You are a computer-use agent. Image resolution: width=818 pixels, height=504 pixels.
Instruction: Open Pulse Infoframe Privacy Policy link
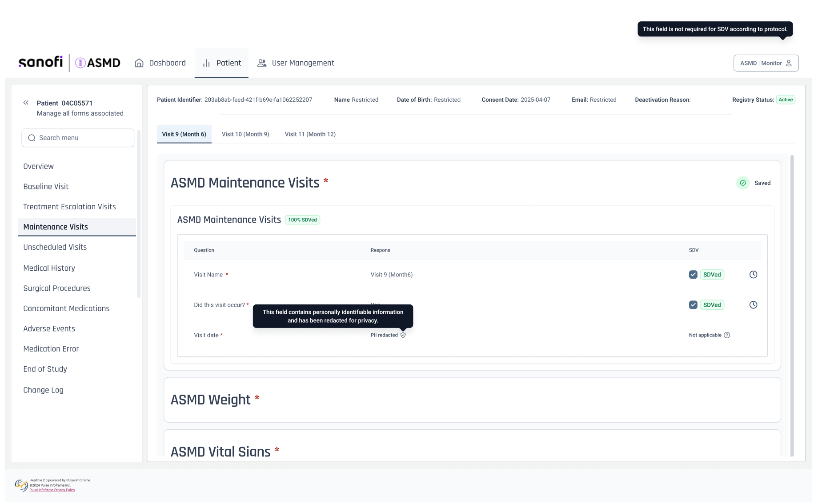(52, 490)
